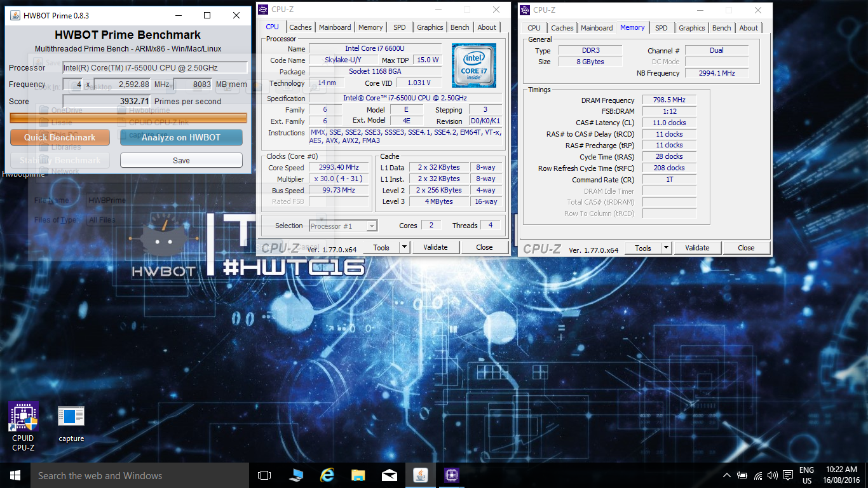Open the Tools dropdown arrow in left CPU-Z

coord(405,247)
